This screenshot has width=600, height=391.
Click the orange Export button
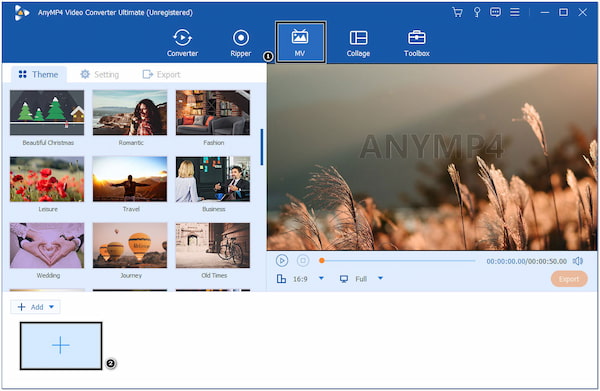[569, 279]
